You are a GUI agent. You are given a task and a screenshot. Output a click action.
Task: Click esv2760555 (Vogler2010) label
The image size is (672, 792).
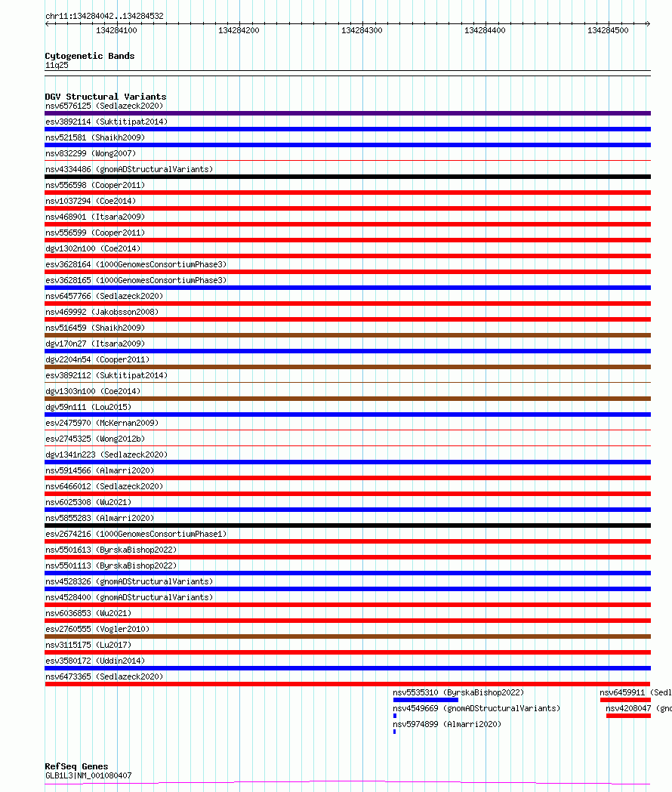point(97,630)
